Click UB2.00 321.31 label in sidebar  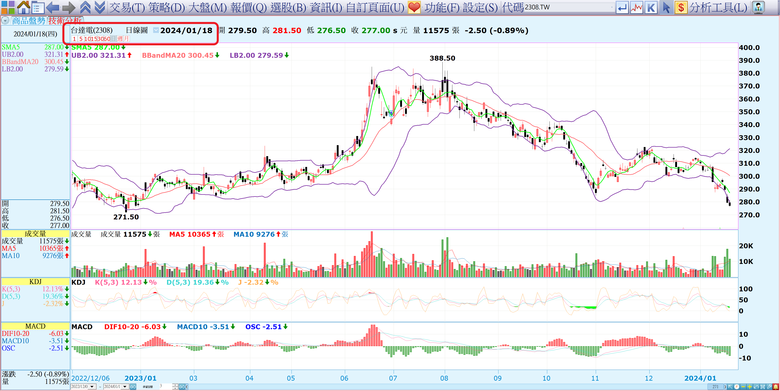coord(35,54)
